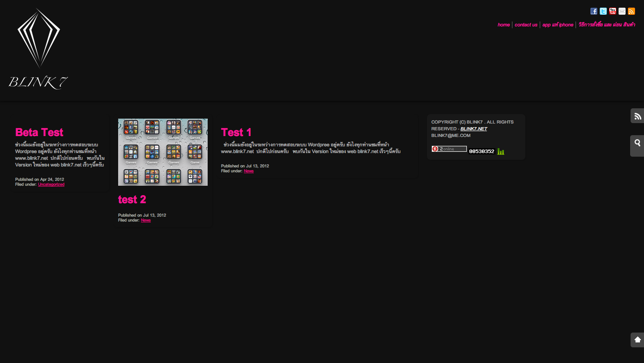This screenshot has width=644, height=363.
Task: Follow the BLINK7.NET copyright link
Action: tap(473, 129)
